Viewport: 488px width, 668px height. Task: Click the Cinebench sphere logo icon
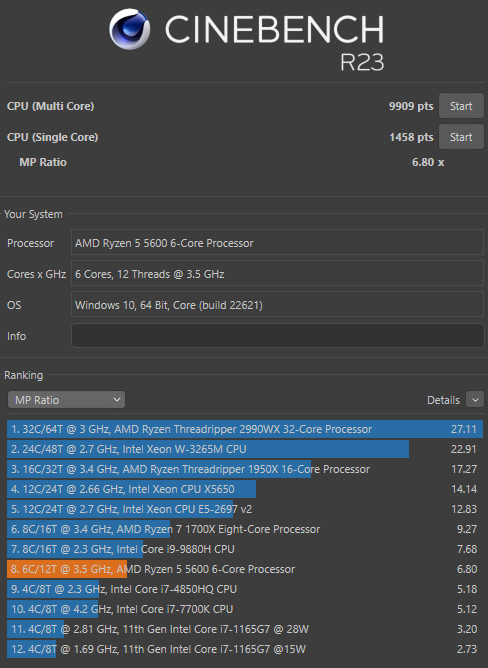point(130,29)
